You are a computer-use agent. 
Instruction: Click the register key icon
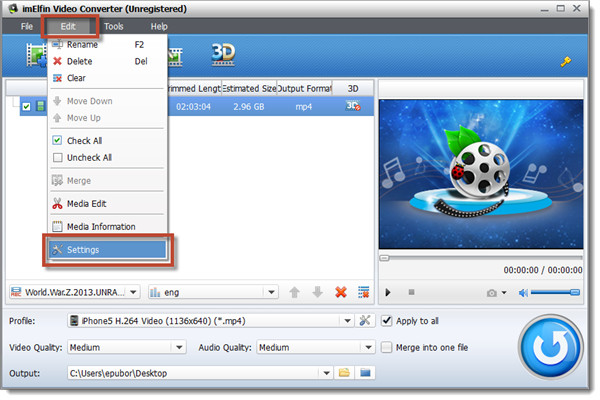click(x=566, y=61)
